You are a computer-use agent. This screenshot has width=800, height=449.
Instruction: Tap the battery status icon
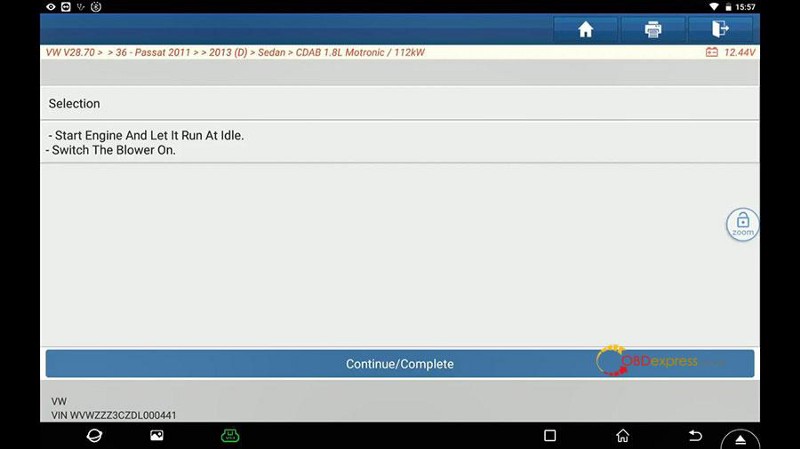pyautogui.click(x=729, y=7)
